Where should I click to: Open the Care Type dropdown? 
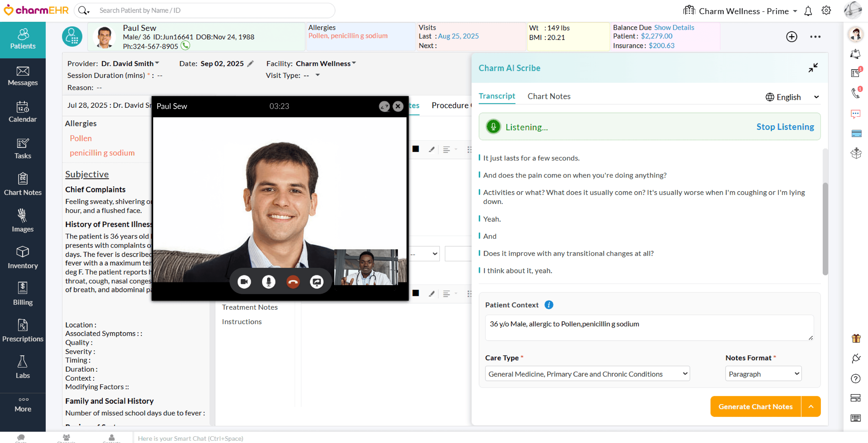point(587,374)
